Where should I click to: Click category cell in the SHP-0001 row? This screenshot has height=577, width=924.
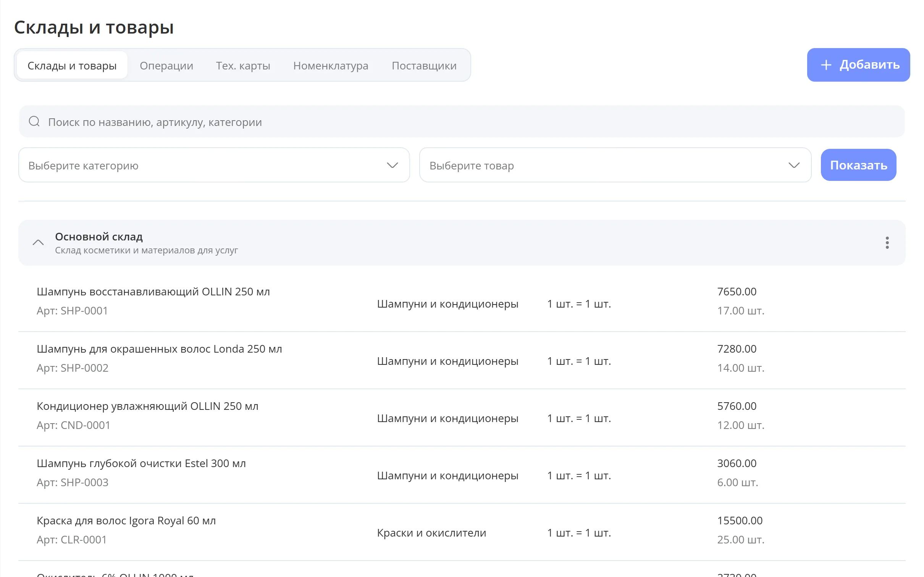(447, 304)
